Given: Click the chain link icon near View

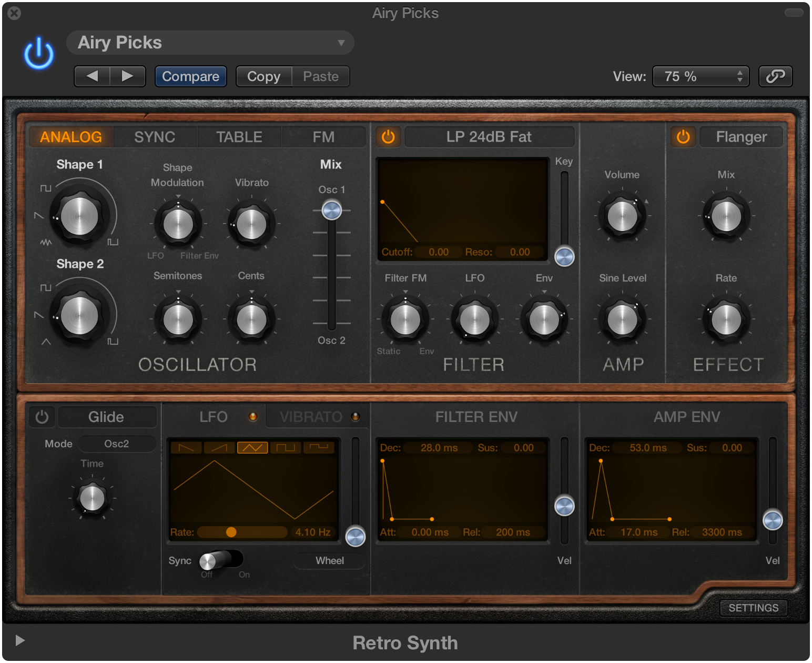Looking at the screenshot, I should [x=776, y=76].
